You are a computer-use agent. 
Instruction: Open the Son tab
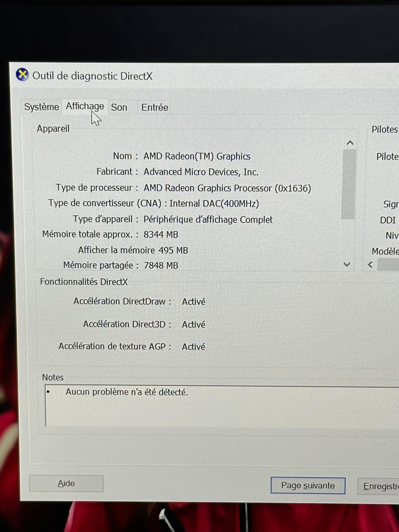coord(119,107)
